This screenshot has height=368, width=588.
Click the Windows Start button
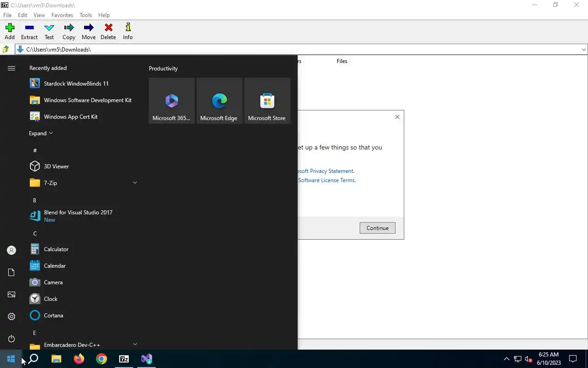pos(11,359)
